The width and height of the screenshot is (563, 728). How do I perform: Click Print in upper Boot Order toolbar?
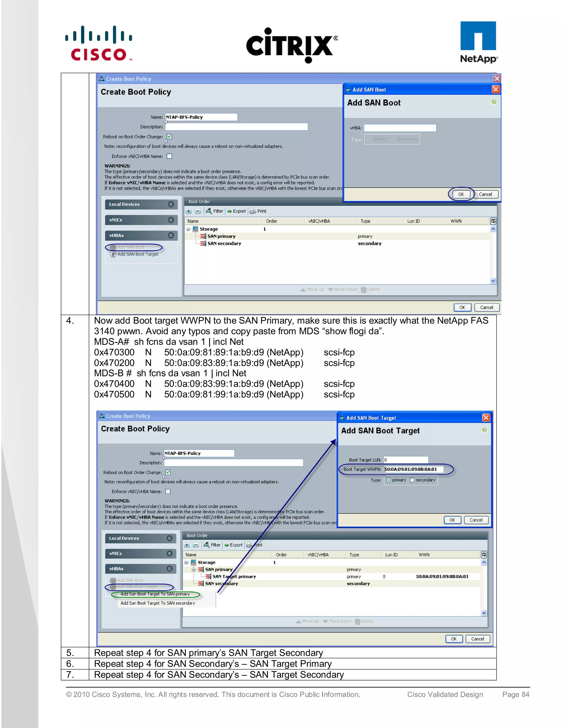point(258,211)
